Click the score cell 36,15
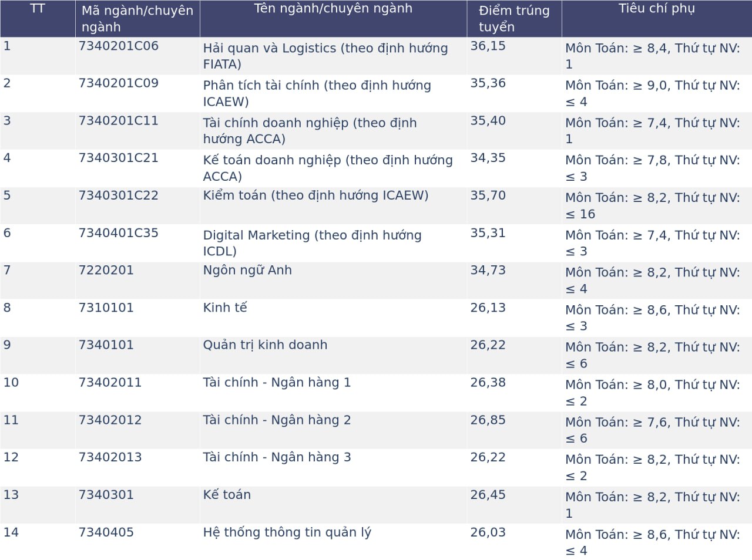This screenshot has width=752, height=560. click(488, 46)
